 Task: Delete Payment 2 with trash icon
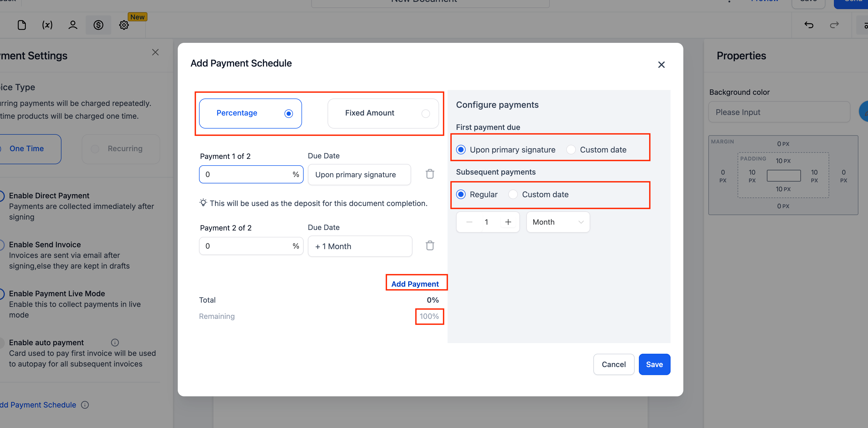tap(430, 246)
